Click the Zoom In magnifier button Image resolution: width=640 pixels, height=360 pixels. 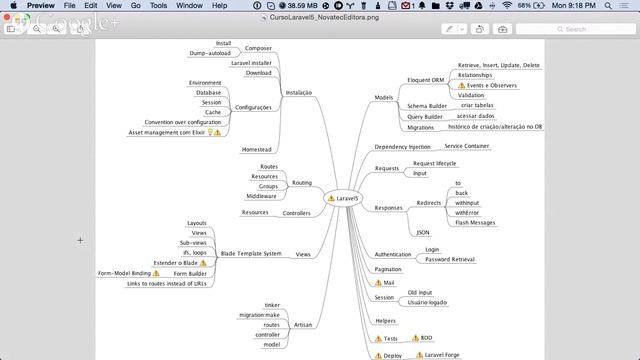click(56, 29)
